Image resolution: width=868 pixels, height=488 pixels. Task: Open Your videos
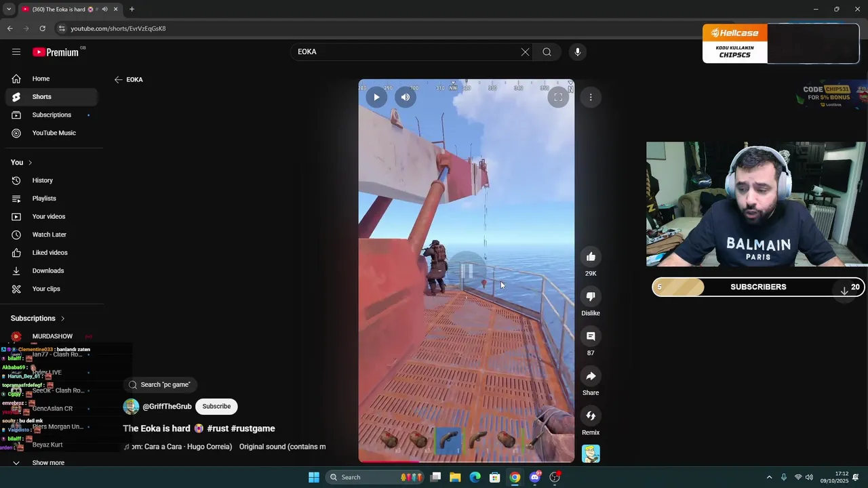tap(52, 216)
